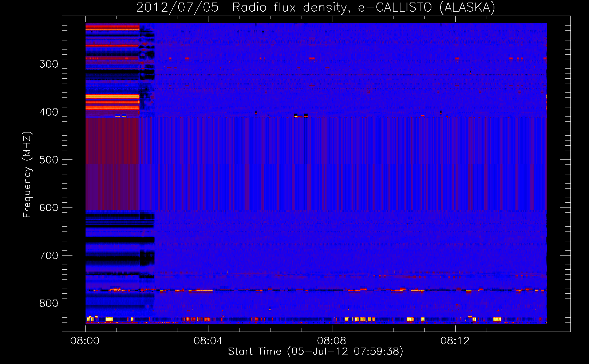Click the 300 frequency tick label

pyautogui.click(x=49, y=64)
